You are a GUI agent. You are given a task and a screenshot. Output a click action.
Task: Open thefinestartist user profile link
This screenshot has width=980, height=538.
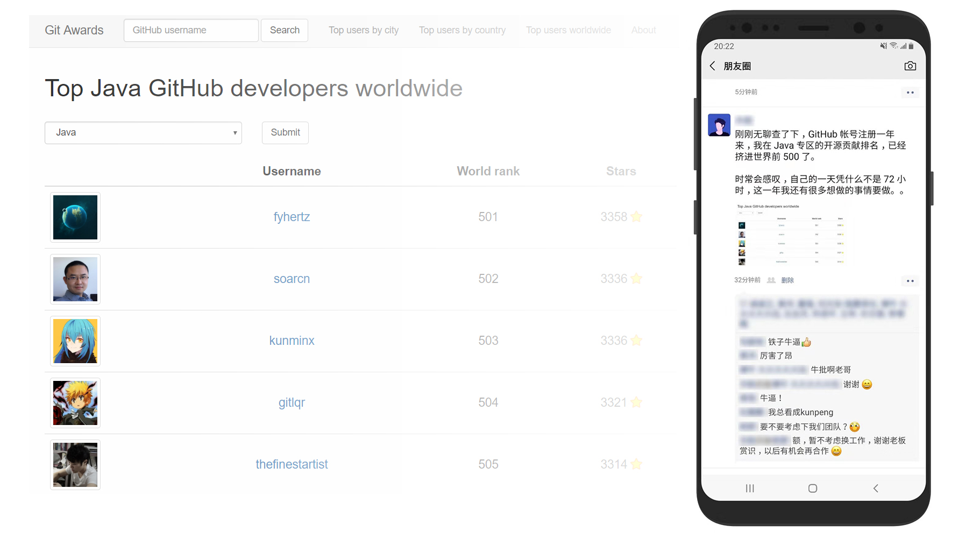(x=292, y=464)
